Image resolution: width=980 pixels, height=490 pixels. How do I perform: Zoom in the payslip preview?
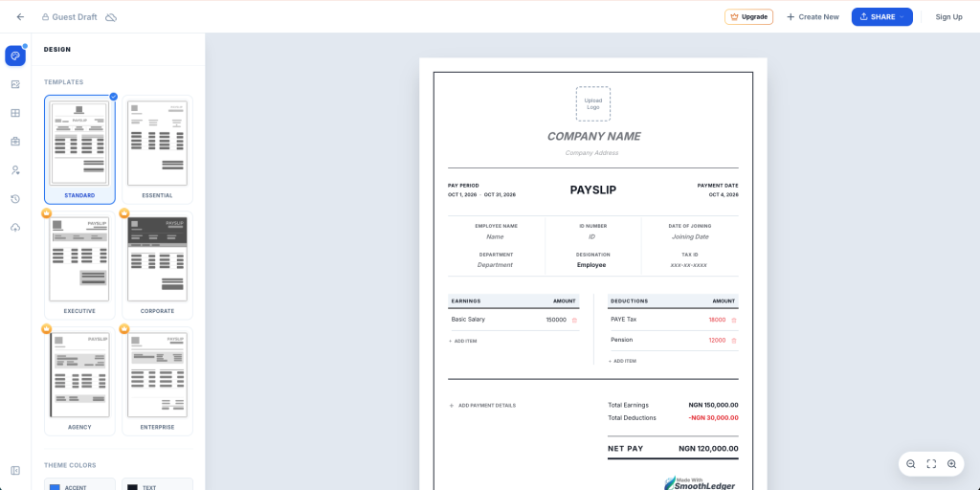point(952,464)
